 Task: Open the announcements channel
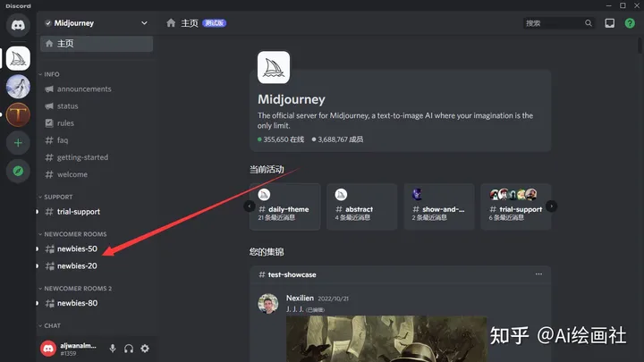pos(84,89)
